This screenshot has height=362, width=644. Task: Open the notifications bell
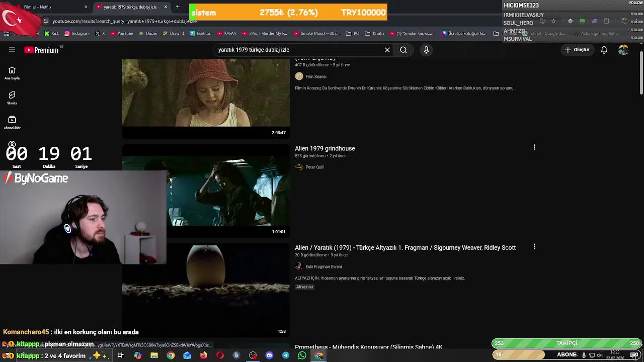pyautogui.click(x=604, y=50)
